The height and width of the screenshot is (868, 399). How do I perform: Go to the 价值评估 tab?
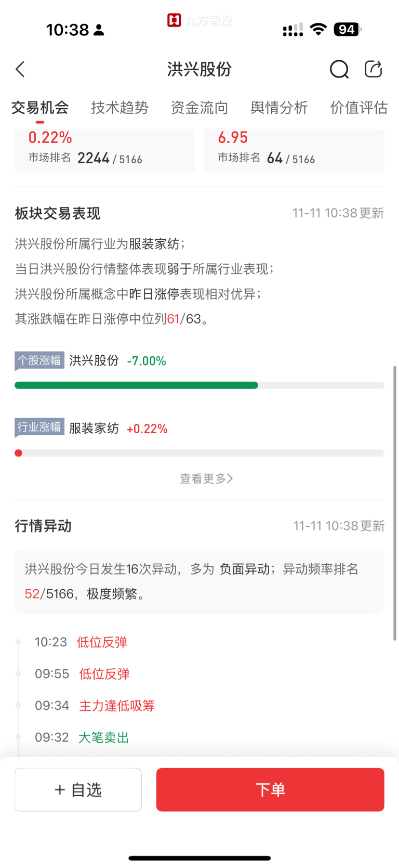[358, 108]
